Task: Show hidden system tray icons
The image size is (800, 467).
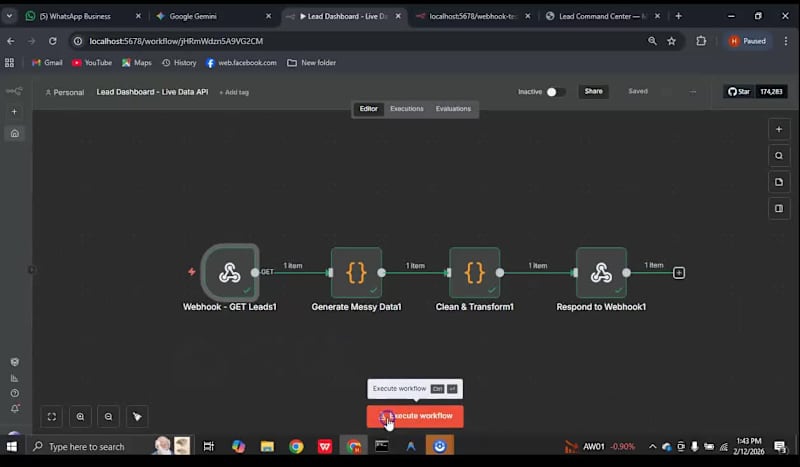Action: pos(652,447)
